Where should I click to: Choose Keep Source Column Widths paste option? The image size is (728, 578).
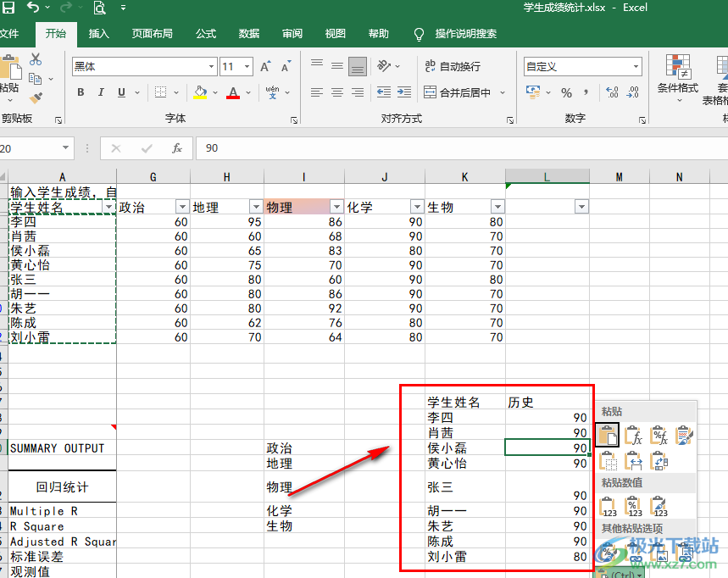coord(634,461)
